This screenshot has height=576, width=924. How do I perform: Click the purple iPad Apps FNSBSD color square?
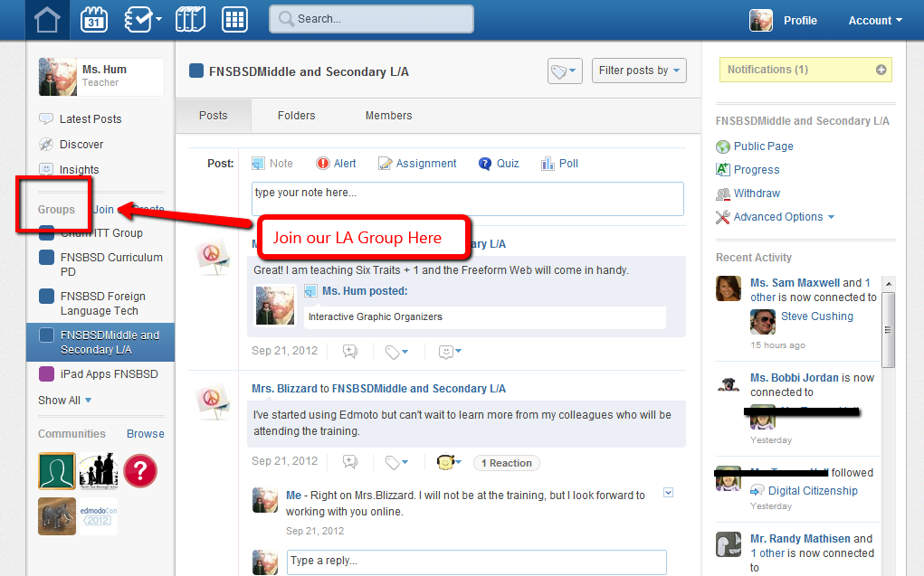46,373
